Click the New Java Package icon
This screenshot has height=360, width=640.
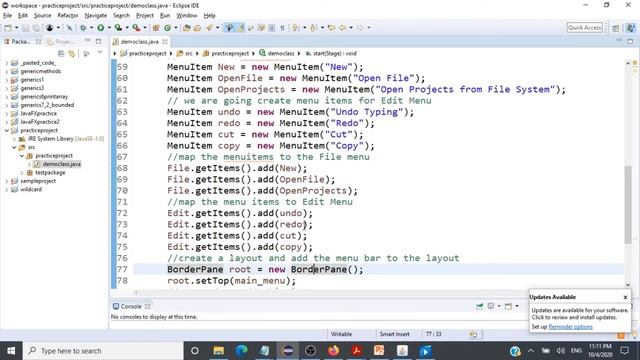click(x=156, y=28)
